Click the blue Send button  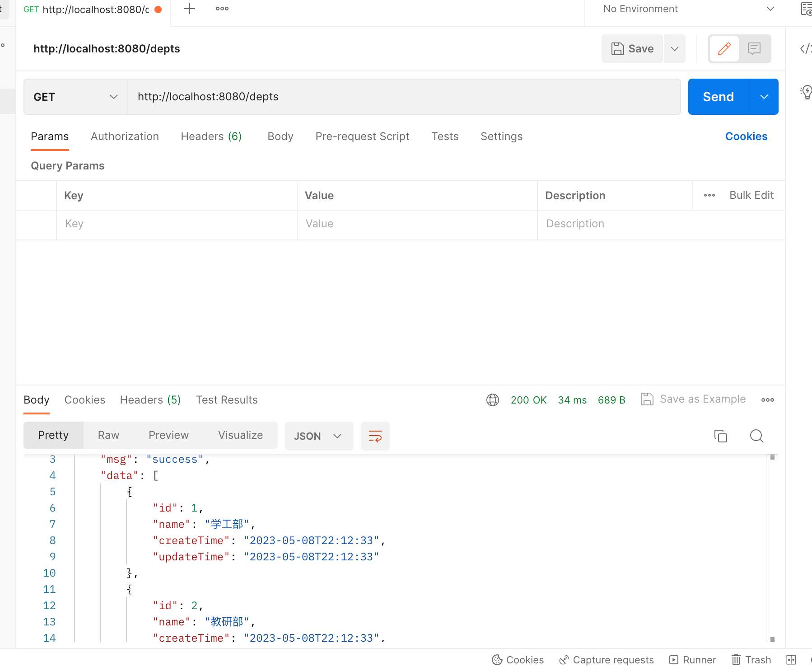click(718, 97)
